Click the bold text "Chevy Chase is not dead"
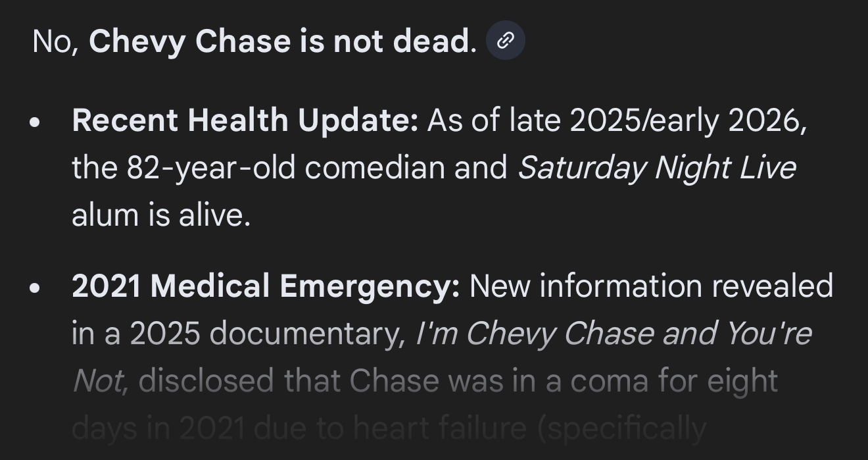This screenshot has height=460, width=868. point(278,41)
